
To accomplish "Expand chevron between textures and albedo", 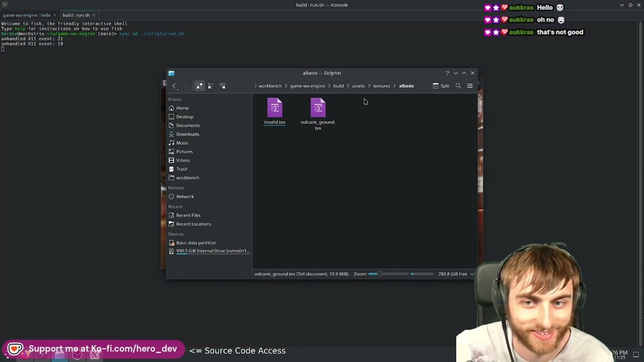I will tap(394, 86).
